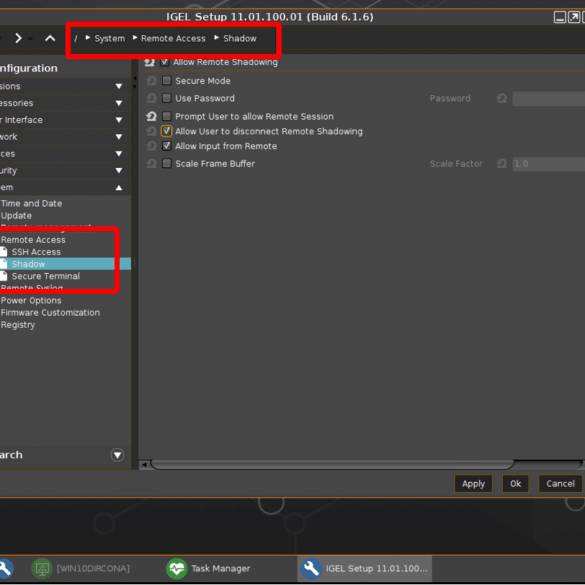This screenshot has width=585, height=585.
Task: Expand the Network section arrow
Action: point(119,137)
